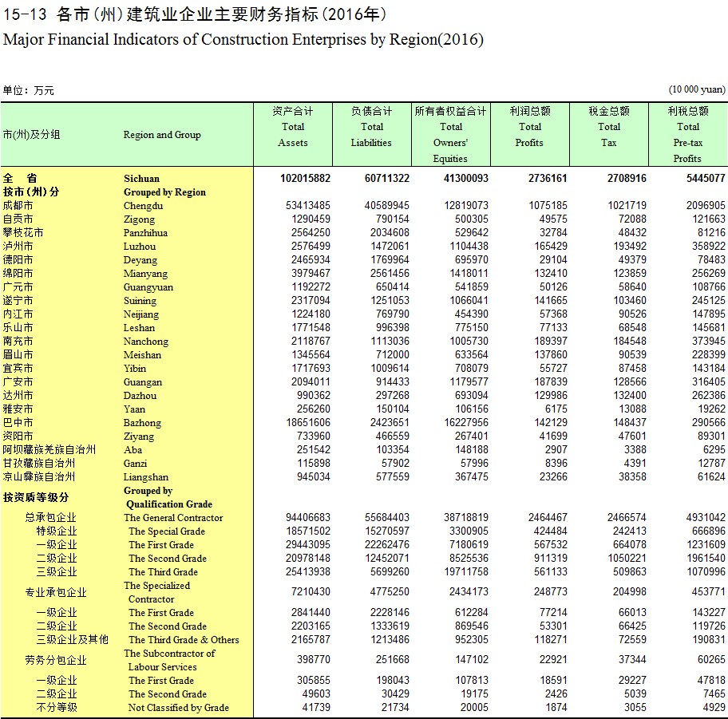Click The Third Grade & Others label
The width and height of the screenshot is (728, 719).
[184, 640]
